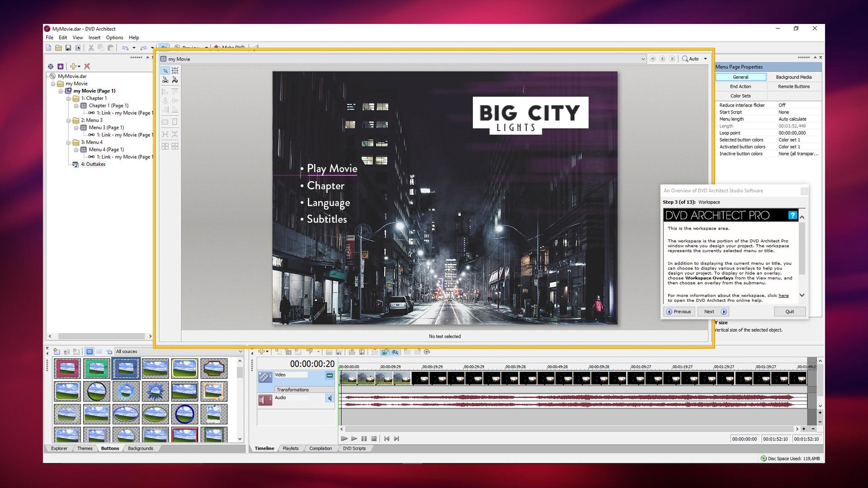The width and height of the screenshot is (868, 488).
Task: Open the Insert menu
Action: click(94, 38)
